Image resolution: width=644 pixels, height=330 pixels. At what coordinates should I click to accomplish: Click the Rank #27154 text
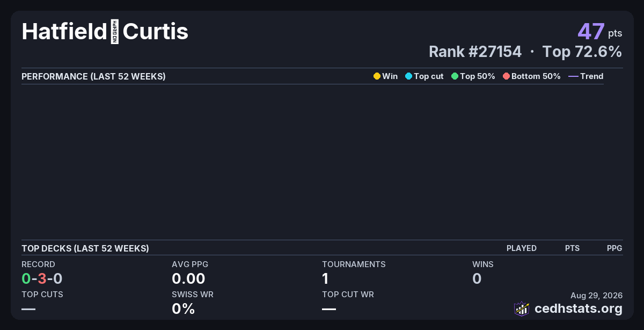[x=475, y=52]
